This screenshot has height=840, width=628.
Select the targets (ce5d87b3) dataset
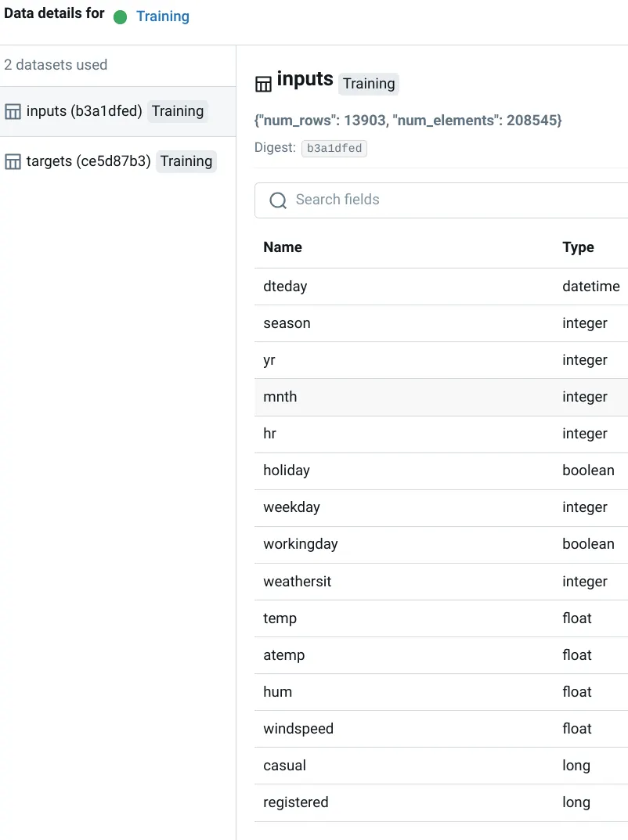[x=118, y=161]
